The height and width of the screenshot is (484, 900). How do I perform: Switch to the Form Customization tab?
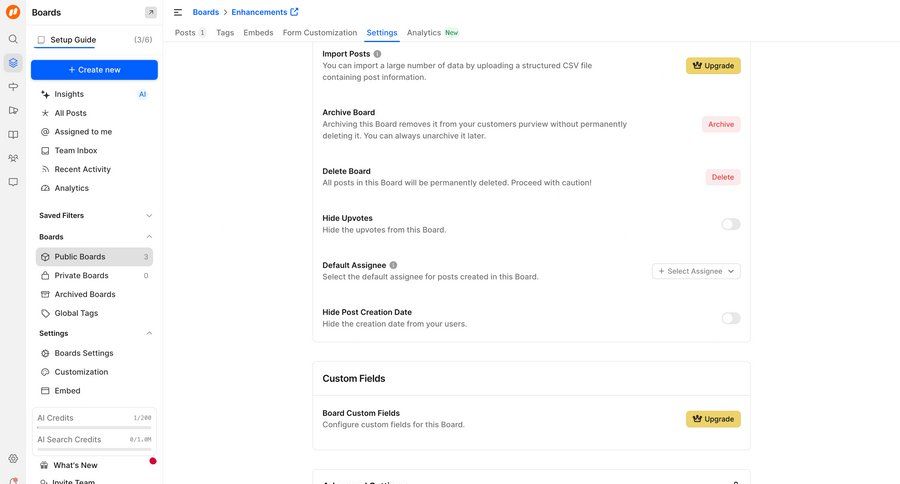tap(319, 33)
